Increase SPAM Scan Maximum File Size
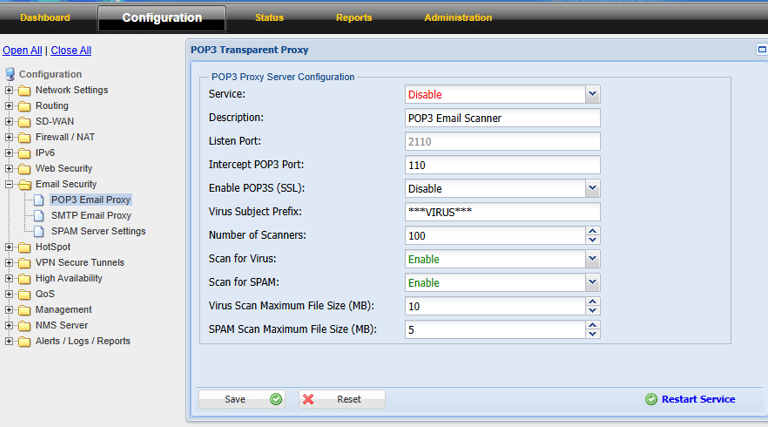The width and height of the screenshot is (768, 427). tap(592, 325)
